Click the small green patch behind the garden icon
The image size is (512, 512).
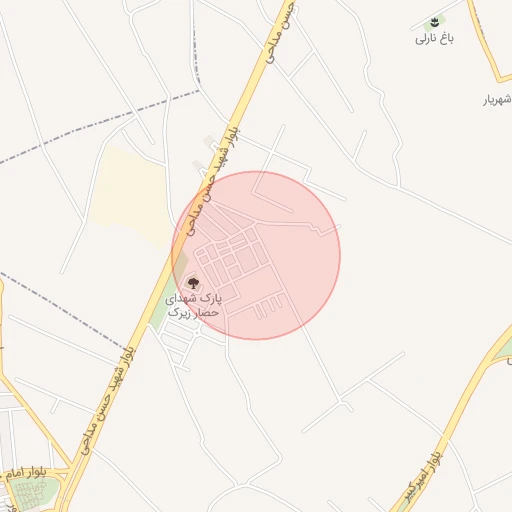[434, 24]
